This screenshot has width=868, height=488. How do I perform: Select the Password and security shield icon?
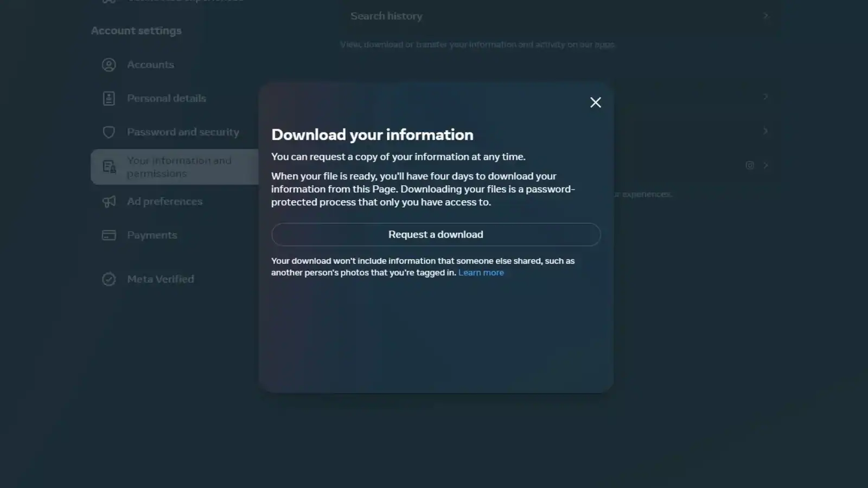[x=109, y=132]
